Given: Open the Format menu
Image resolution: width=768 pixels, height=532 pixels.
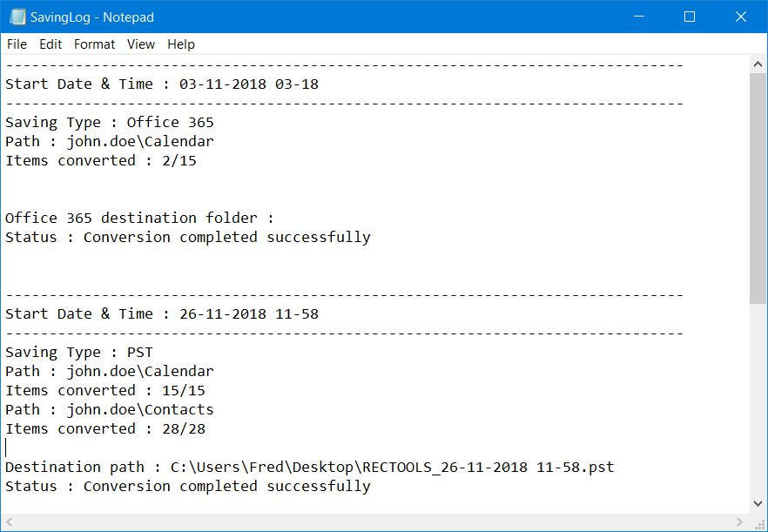Looking at the screenshot, I should pyautogui.click(x=94, y=44).
